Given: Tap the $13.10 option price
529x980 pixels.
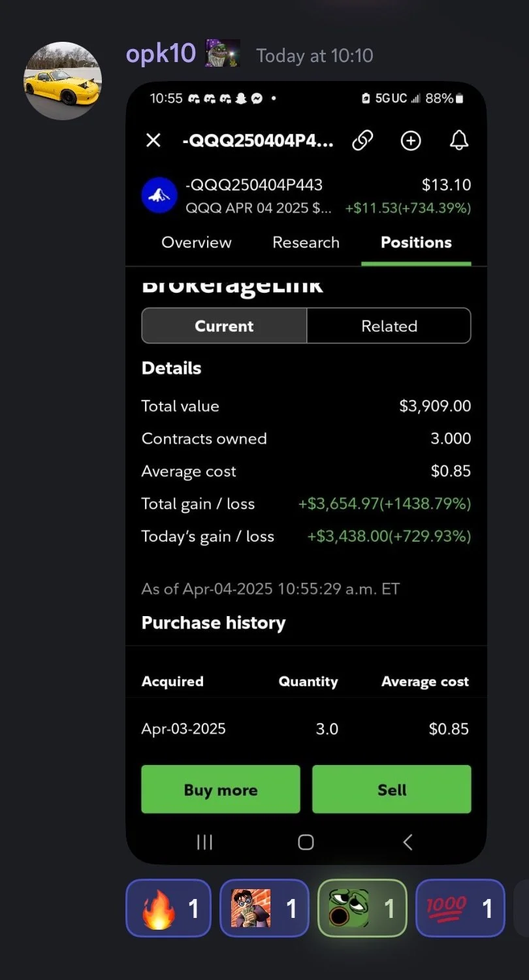Looking at the screenshot, I should 446,185.
